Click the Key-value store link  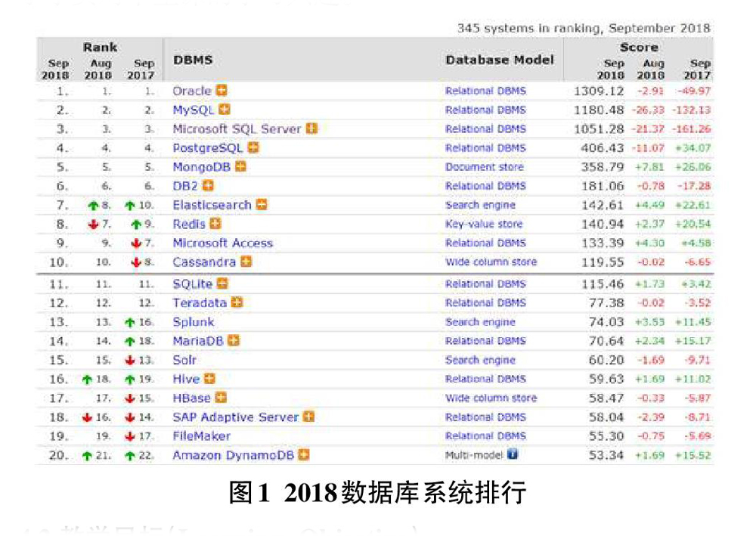[x=484, y=224]
